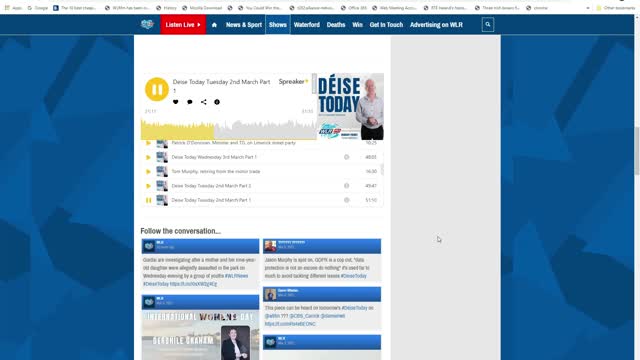This screenshot has height=360, width=640.
Task: Open info icon for Wednesday 3rd March Part 1
Action: pyautogui.click(x=347, y=157)
